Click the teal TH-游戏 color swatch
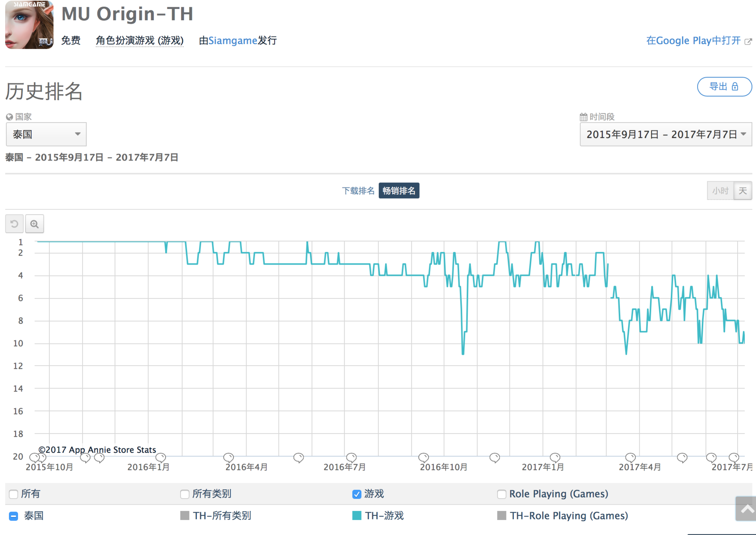 (x=357, y=516)
